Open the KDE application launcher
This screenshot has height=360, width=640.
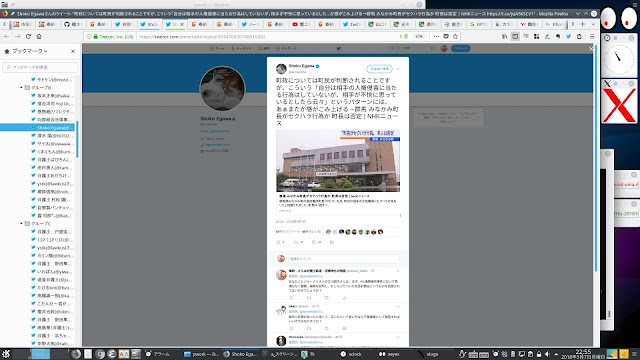(x=6, y=354)
